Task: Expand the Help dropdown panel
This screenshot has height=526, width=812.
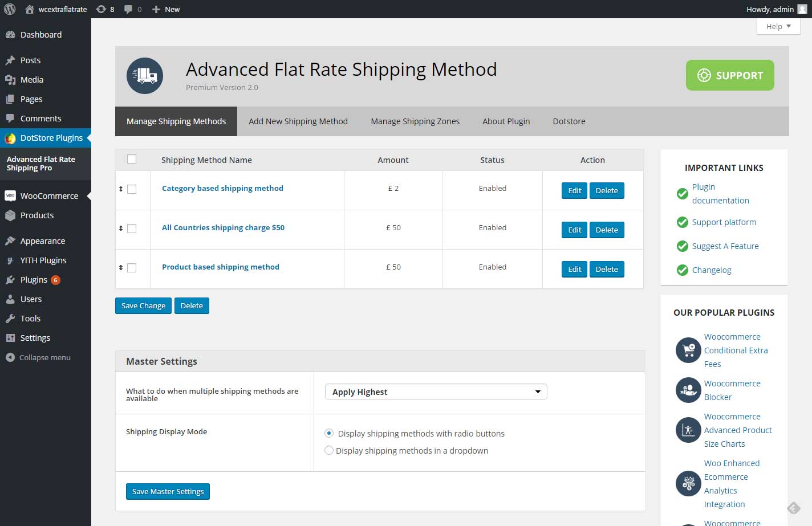Action: tap(778, 26)
